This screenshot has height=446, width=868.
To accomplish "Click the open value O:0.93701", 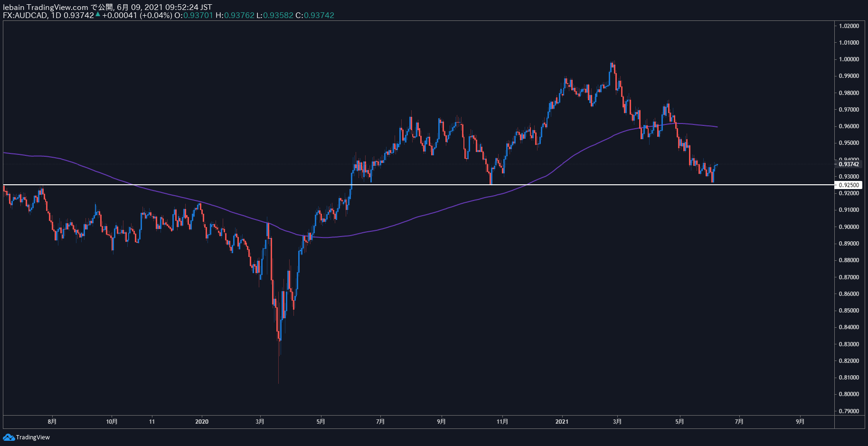I will point(194,15).
